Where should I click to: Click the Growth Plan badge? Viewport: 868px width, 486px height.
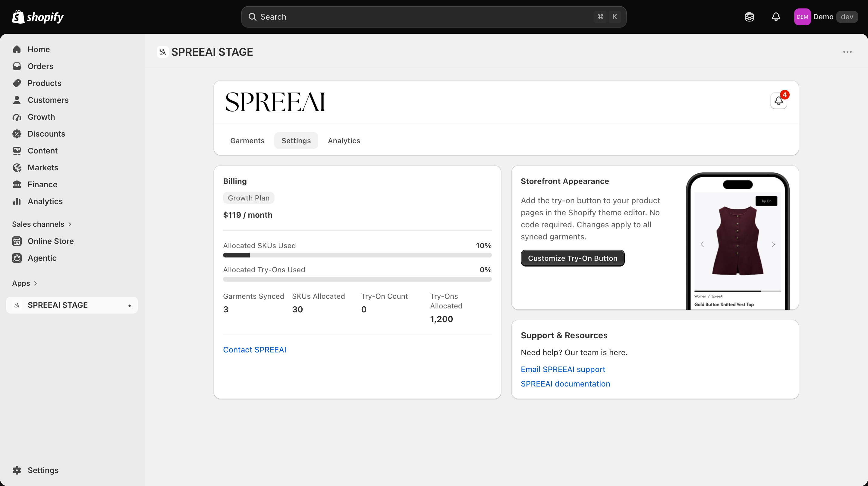click(249, 198)
